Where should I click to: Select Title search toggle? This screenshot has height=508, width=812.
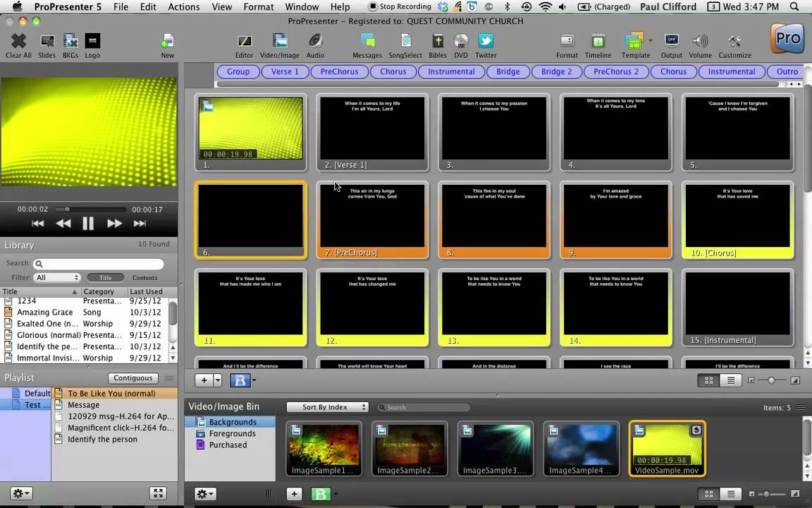[x=105, y=277]
